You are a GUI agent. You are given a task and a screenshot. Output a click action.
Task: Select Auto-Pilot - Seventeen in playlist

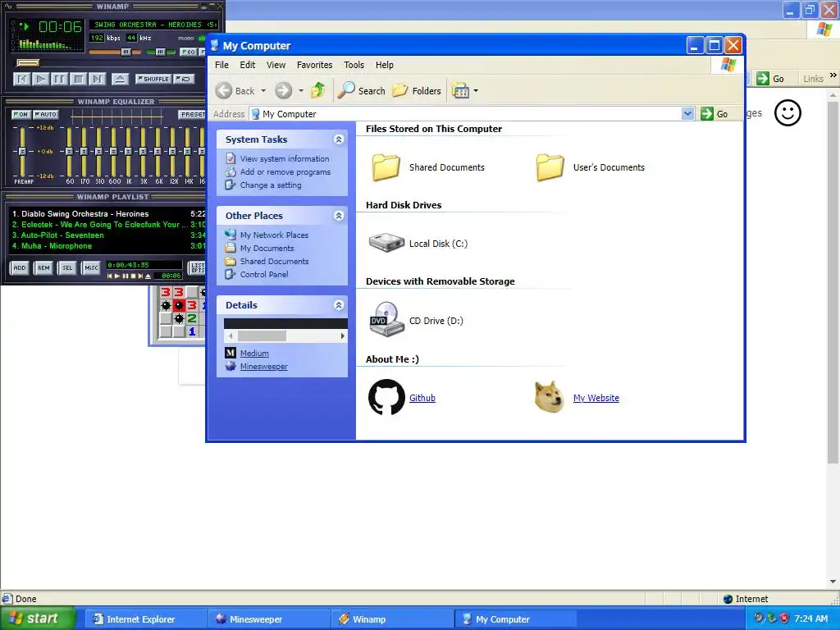tap(108, 235)
